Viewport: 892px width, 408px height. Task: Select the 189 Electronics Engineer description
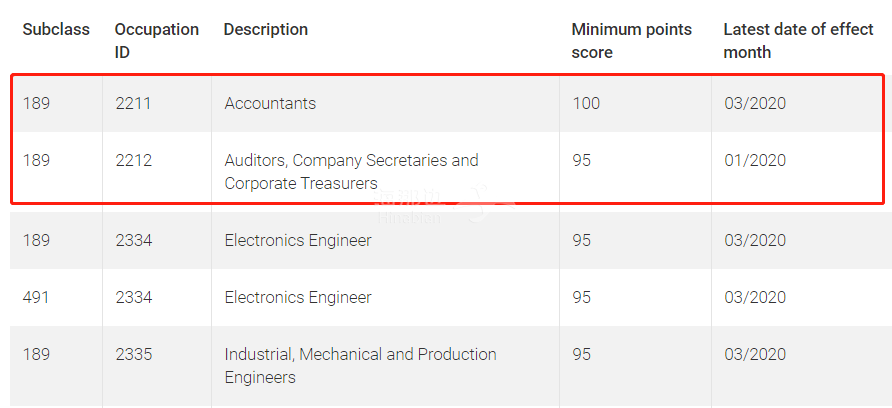coord(298,240)
